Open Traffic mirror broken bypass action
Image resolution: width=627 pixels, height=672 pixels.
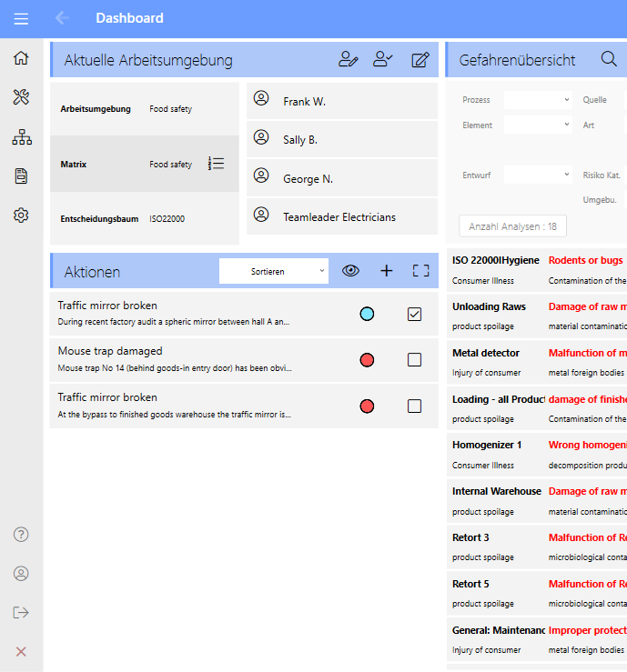(x=244, y=406)
